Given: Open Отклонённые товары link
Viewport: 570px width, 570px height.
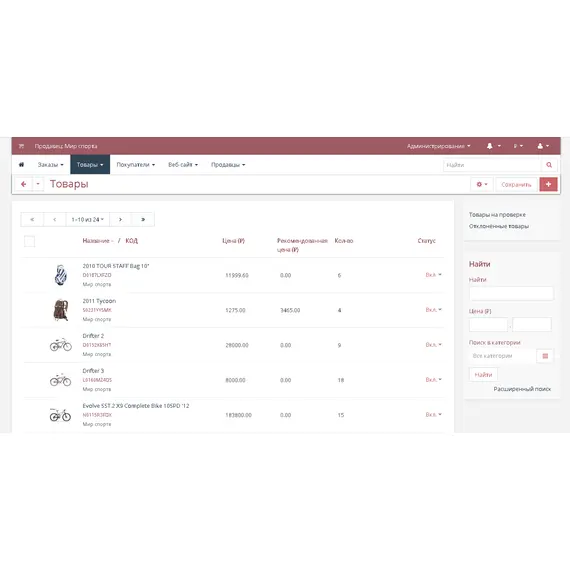Looking at the screenshot, I should (498, 226).
